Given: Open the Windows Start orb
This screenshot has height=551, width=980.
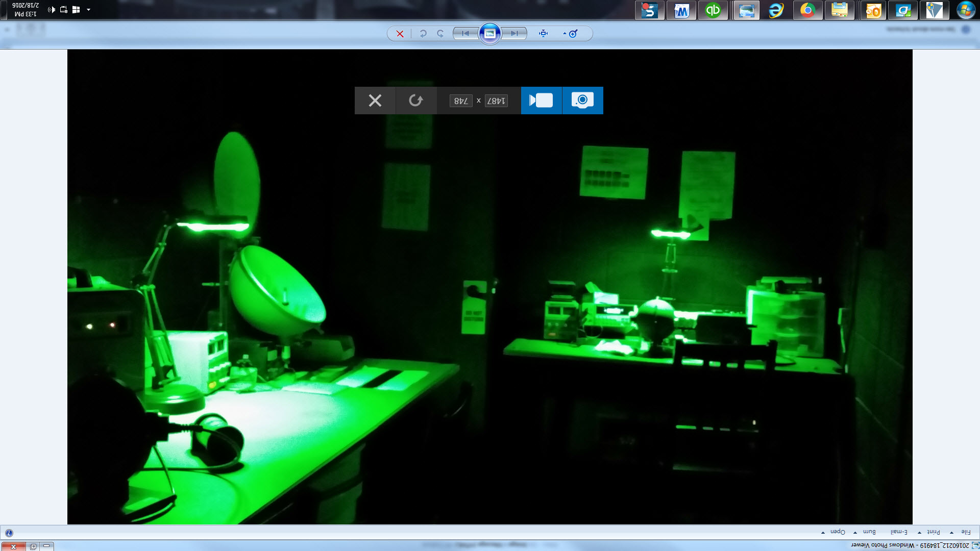Looking at the screenshot, I should coord(966,10).
